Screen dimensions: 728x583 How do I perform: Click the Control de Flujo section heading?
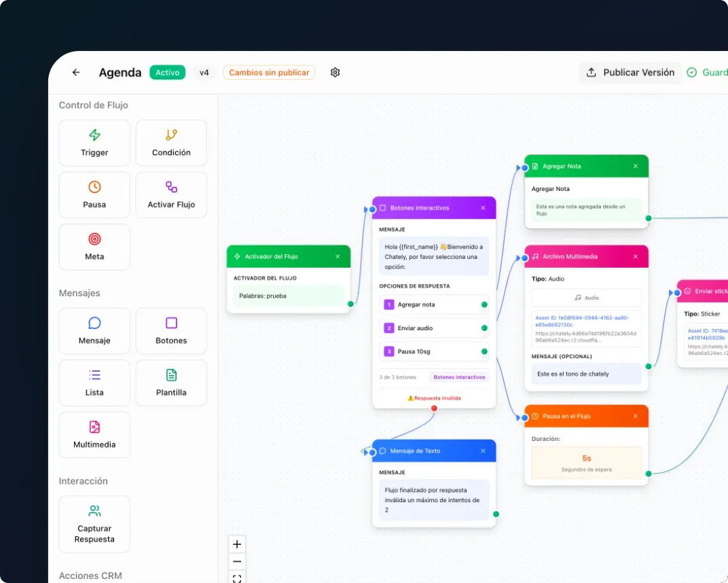tap(93, 105)
